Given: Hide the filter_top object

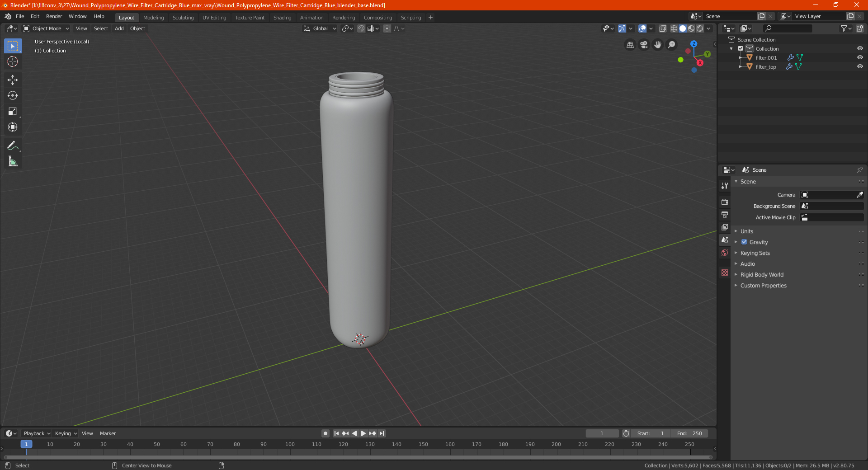Looking at the screenshot, I should pyautogui.click(x=860, y=66).
